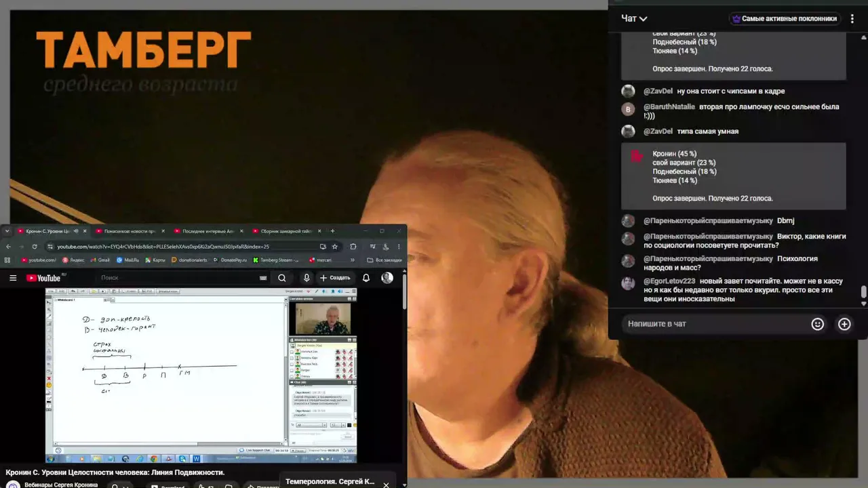Start voice search with microphone icon
Image resolution: width=868 pixels, height=488 pixels.
point(307,278)
